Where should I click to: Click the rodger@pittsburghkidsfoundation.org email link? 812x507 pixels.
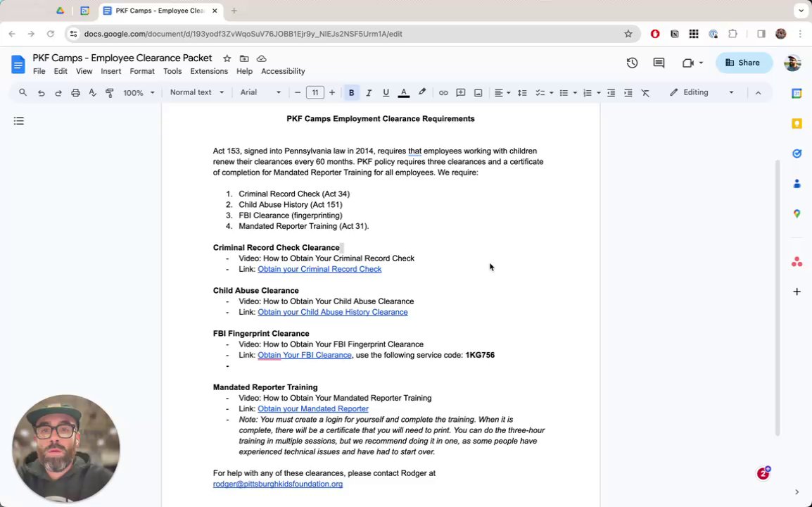tap(277, 484)
